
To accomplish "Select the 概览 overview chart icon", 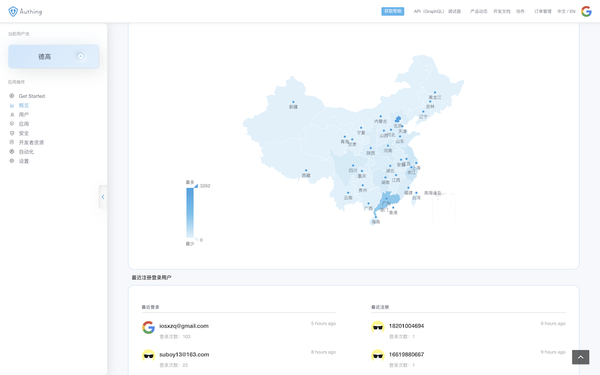I will click(12, 105).
